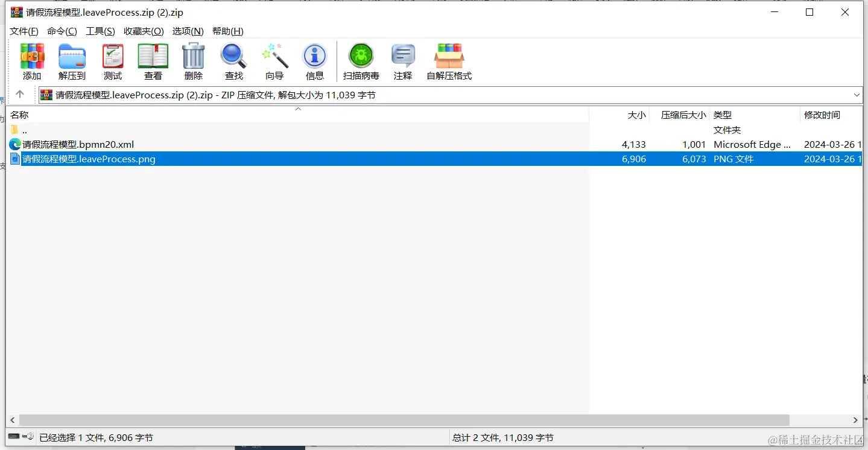Viewport: 868px width, 450px height.
Task: Select the file 请假流程模型.leaveProcess.png
Action: (89, 159)
